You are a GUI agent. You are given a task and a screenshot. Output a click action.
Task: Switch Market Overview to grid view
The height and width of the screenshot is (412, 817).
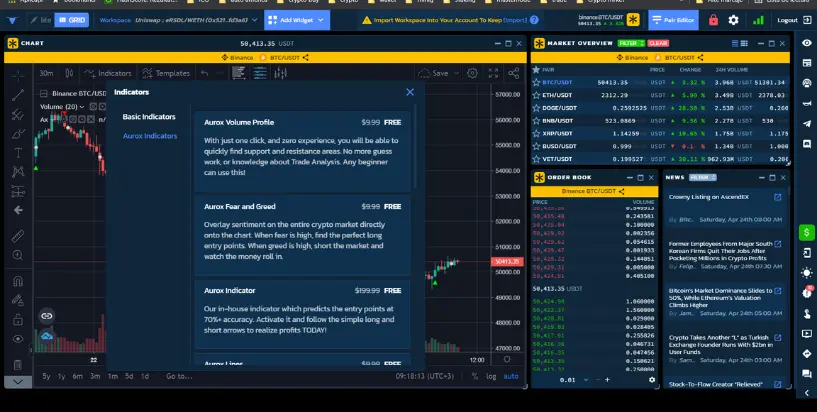(x=744, y=43)
